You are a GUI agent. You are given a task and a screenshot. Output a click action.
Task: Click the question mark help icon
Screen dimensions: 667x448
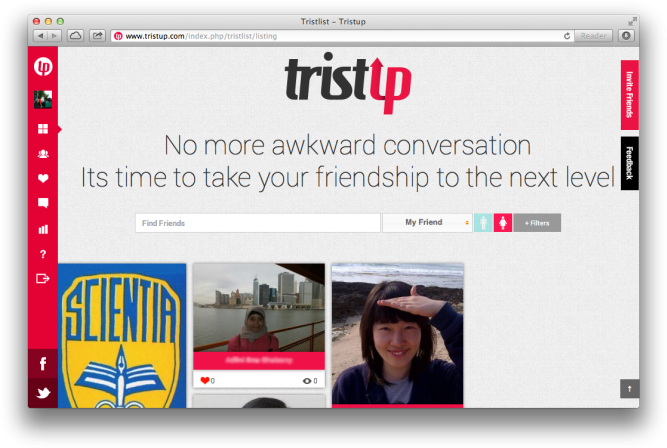[43, 254]
